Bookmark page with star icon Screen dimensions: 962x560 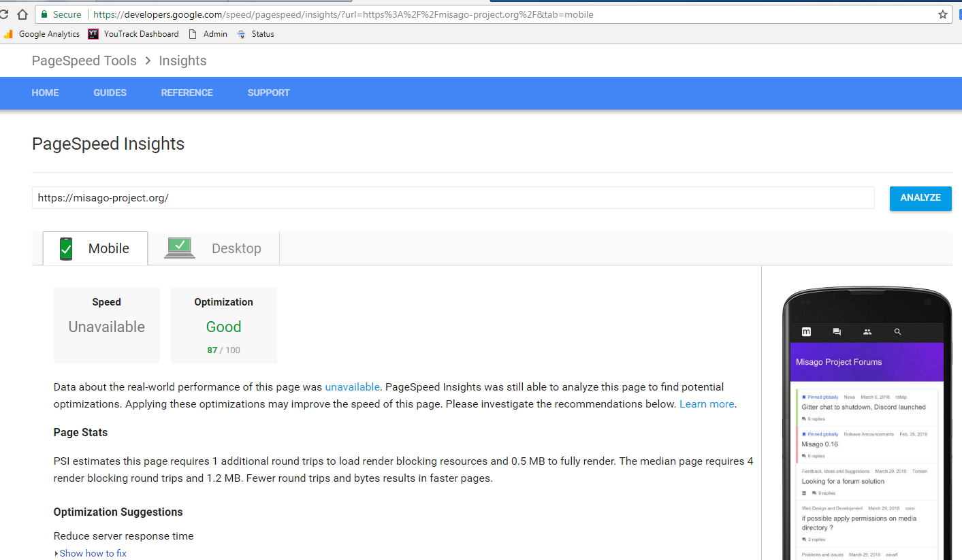tap(942, 14)
